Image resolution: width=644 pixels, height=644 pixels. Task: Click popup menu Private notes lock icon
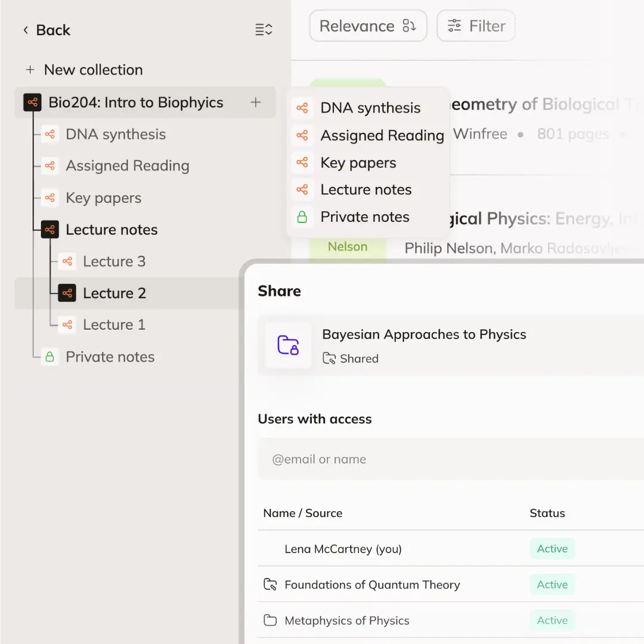302,217
